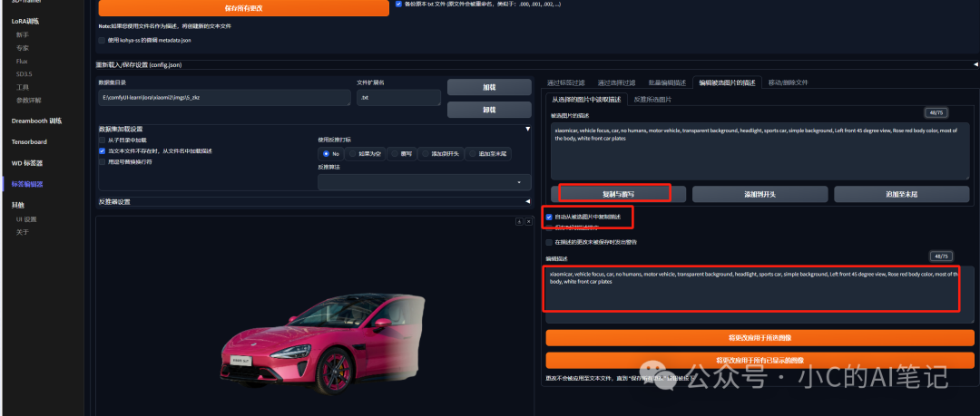Image resolution: width=980 pixels, height=416 pixels.
Task: Open 参数详解 in the sidebar
Action: 29,100
